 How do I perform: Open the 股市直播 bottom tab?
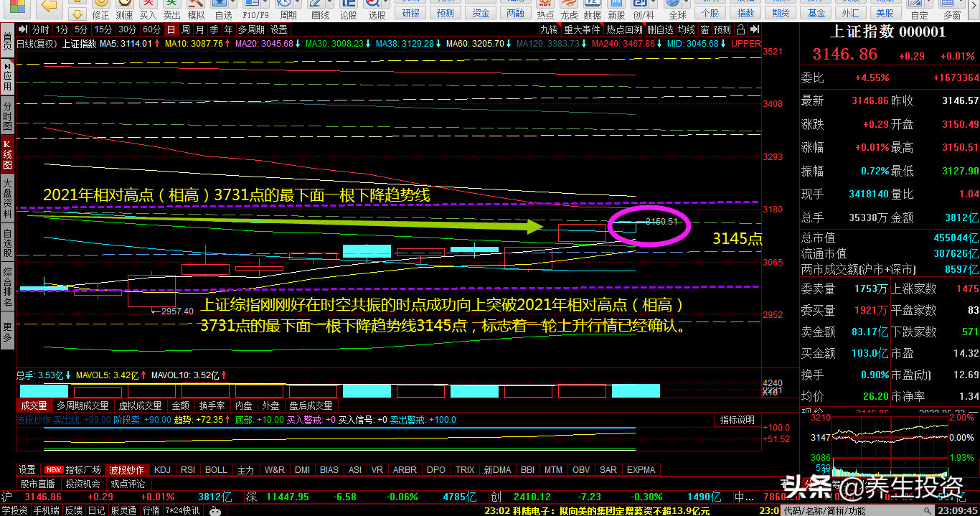[x=38, y=484]
